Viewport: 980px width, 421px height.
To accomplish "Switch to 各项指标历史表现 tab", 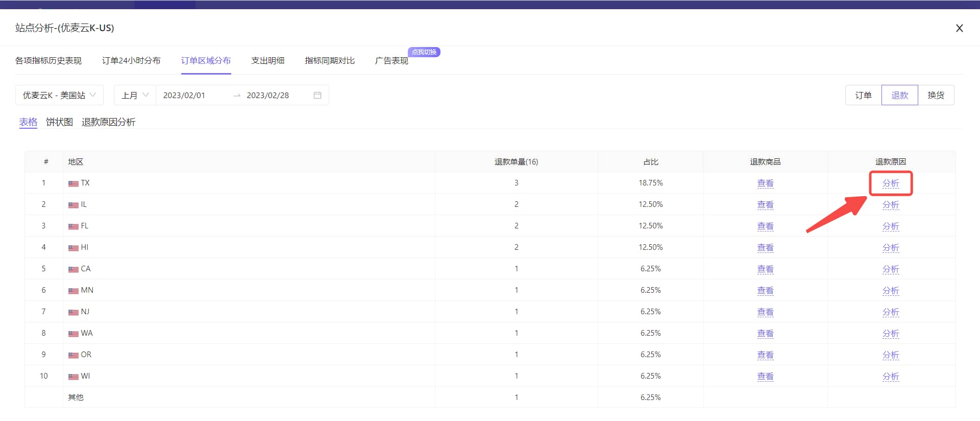I will (x=48, y=60).
